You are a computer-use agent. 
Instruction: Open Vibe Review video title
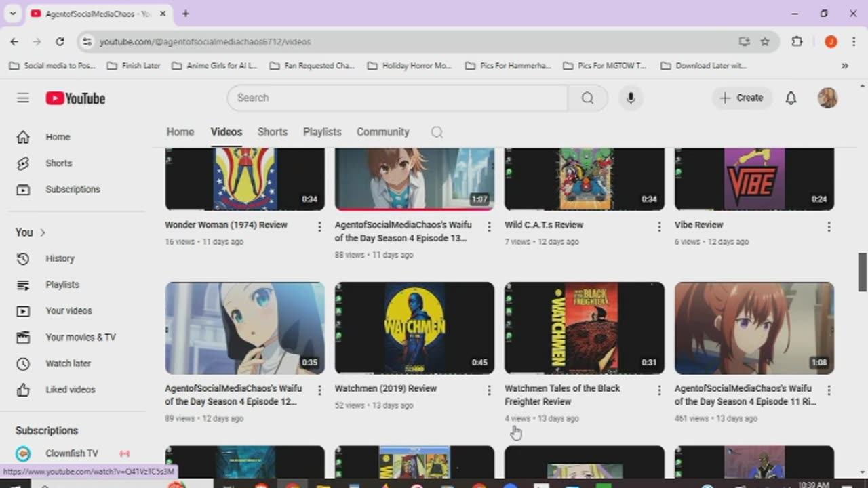pyautogui.click(x=698, y=225)
